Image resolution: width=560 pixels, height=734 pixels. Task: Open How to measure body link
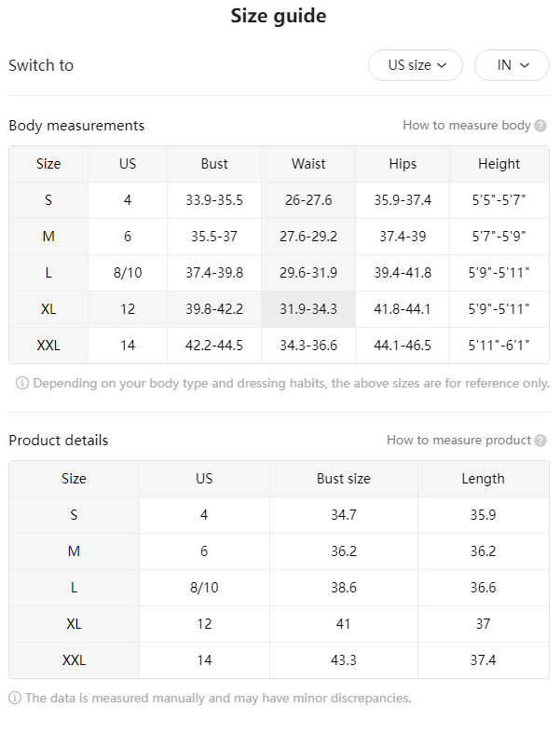tap(467, 126)
